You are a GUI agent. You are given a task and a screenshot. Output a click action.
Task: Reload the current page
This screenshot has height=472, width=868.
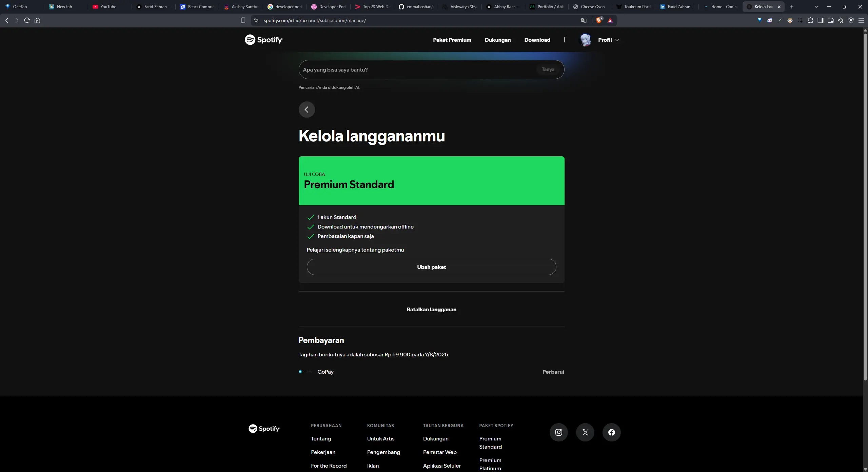pyautogui.click(x=27, y=20)
